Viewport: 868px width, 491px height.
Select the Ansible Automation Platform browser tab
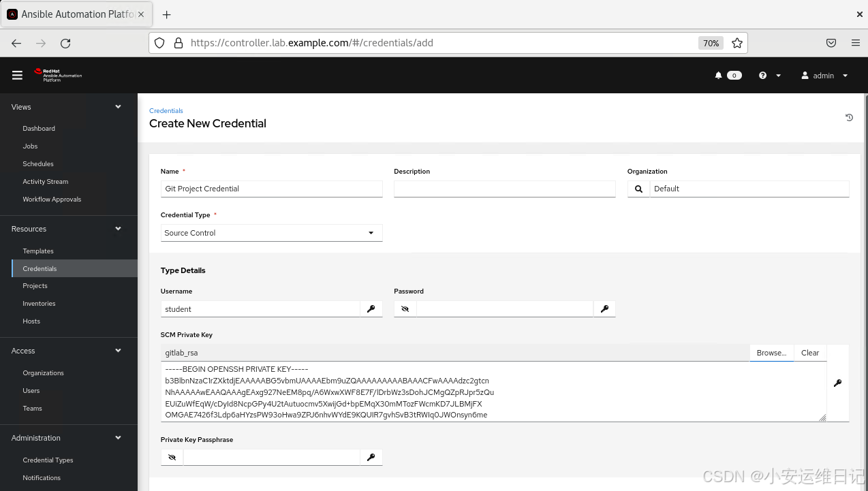tap(76, 14)
